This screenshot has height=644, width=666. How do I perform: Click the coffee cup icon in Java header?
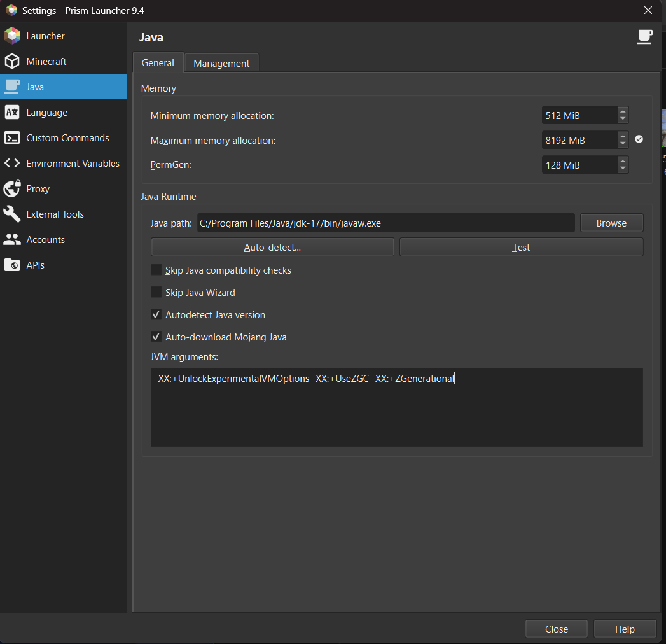pos(645,37)
